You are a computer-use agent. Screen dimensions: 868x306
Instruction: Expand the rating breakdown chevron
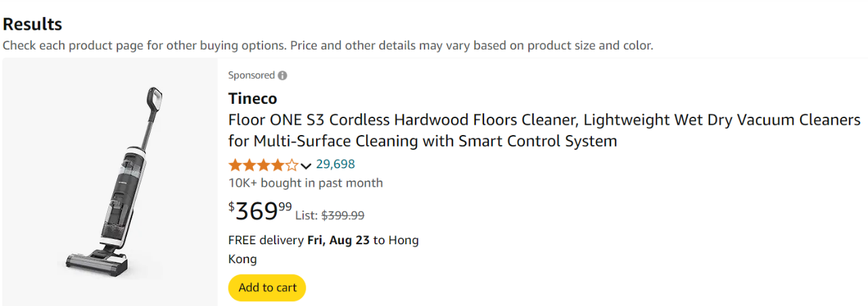(x=306, y=166)
